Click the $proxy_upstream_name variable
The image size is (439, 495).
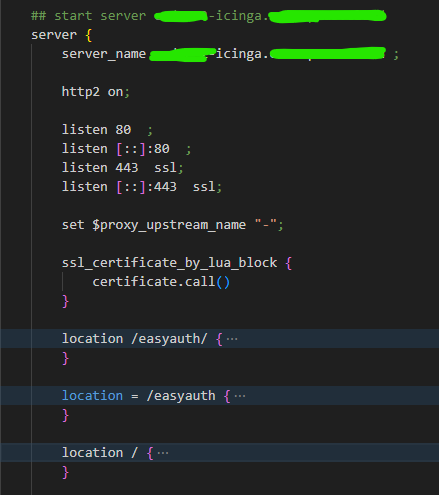[169, 225]
